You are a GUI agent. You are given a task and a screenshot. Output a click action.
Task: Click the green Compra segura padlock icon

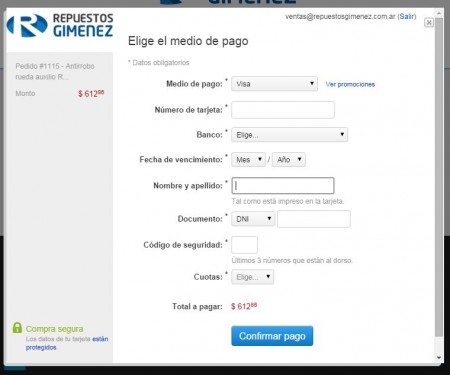17,328
